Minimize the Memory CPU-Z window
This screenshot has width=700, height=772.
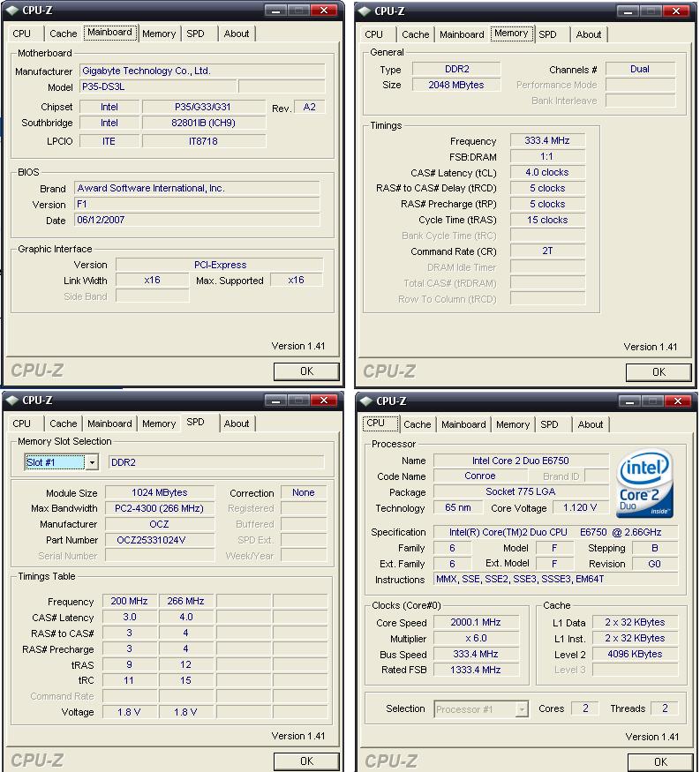click(628, 11)
